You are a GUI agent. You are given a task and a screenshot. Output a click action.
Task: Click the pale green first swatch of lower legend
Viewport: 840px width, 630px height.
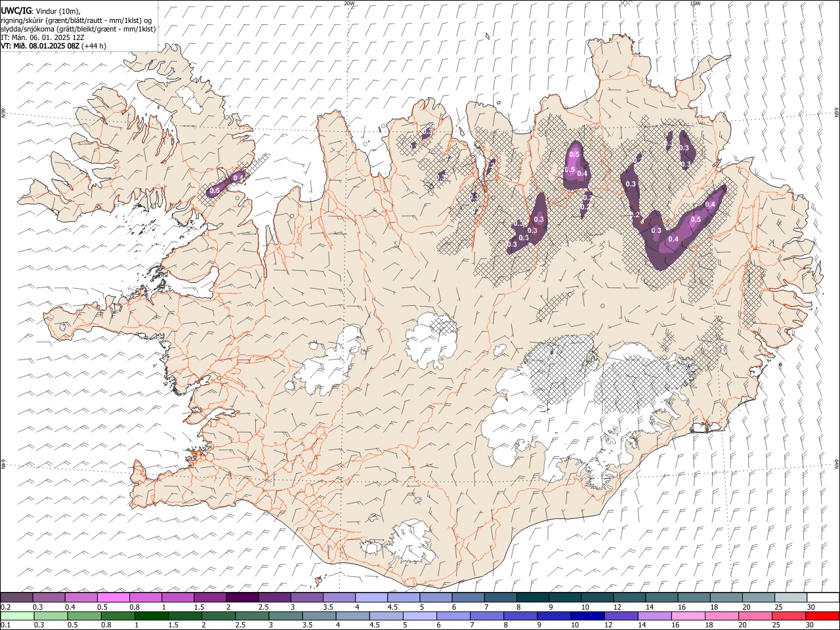(x=17, y=616)
